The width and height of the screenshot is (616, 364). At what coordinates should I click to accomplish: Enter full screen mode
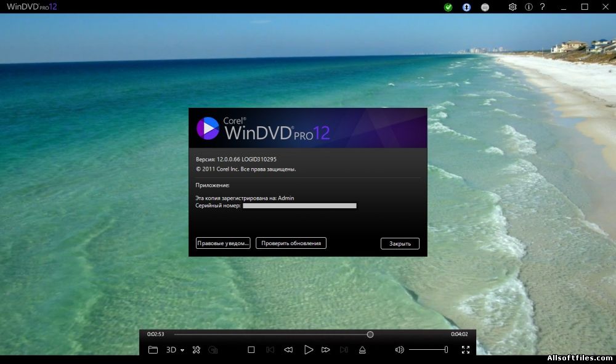466,350
